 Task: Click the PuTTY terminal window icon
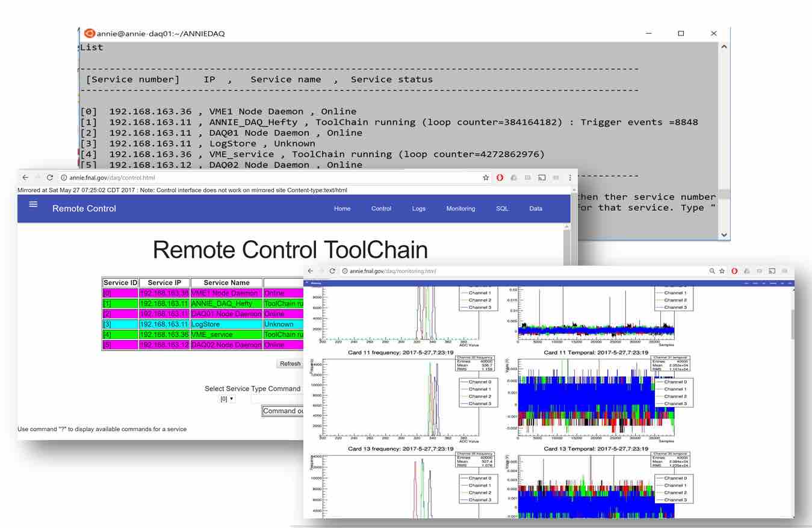(x=90, y=33)
